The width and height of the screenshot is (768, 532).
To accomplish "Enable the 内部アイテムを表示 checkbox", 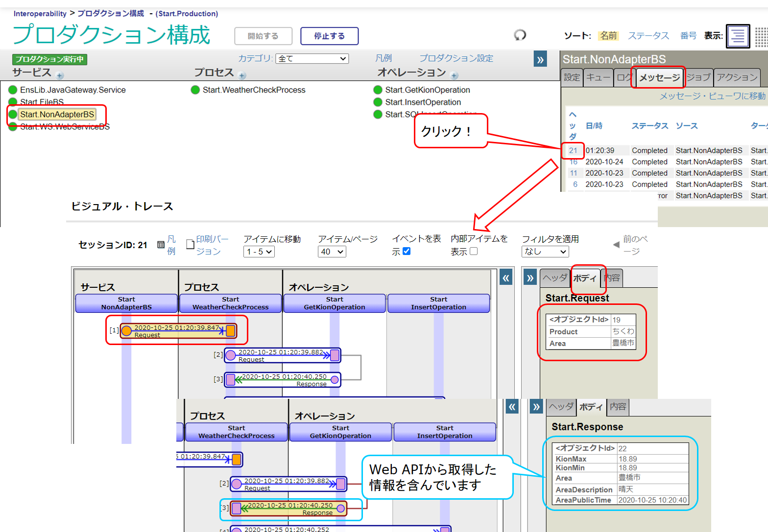I will tap(474, 251).
